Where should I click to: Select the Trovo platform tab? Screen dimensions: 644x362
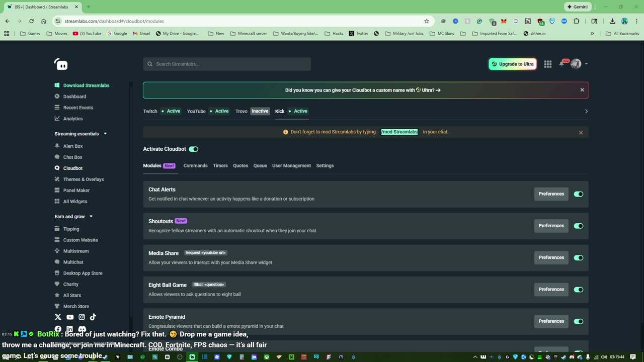(252, 111)
